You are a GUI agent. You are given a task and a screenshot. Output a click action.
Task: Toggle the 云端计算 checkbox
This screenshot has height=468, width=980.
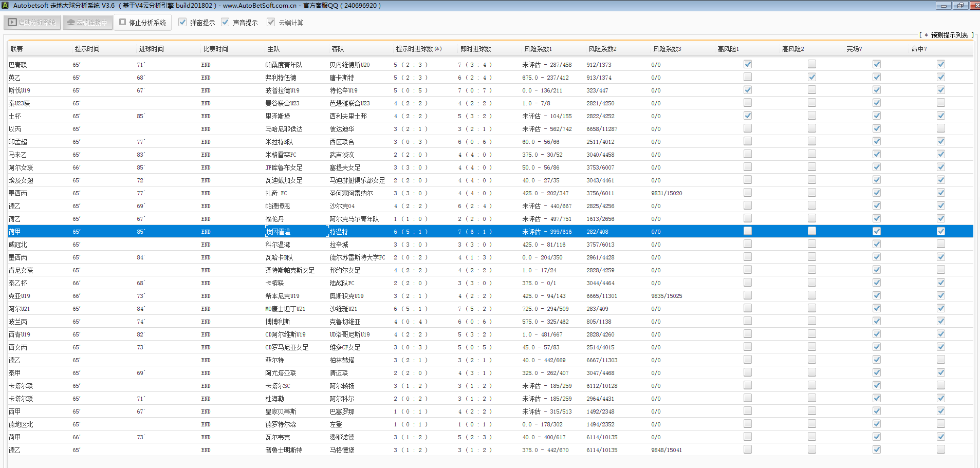(271, 22)
